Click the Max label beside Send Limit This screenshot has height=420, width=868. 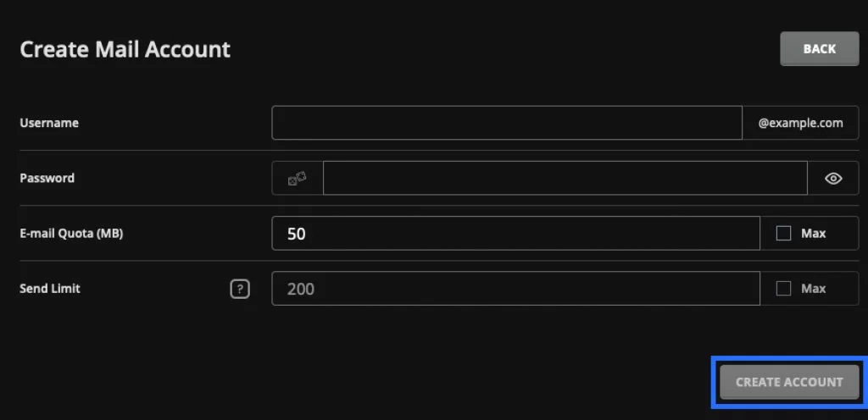pyautogui.click(x=813, y=289)
